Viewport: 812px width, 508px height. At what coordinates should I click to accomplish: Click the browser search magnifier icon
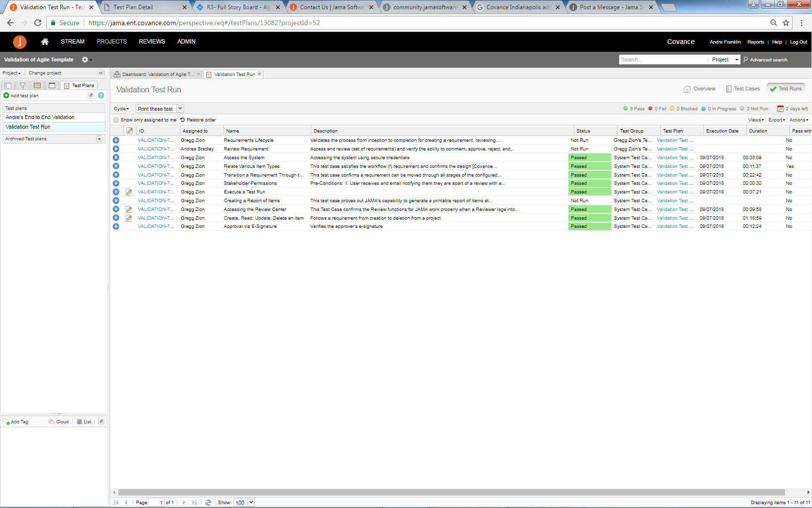coord(774,23)
